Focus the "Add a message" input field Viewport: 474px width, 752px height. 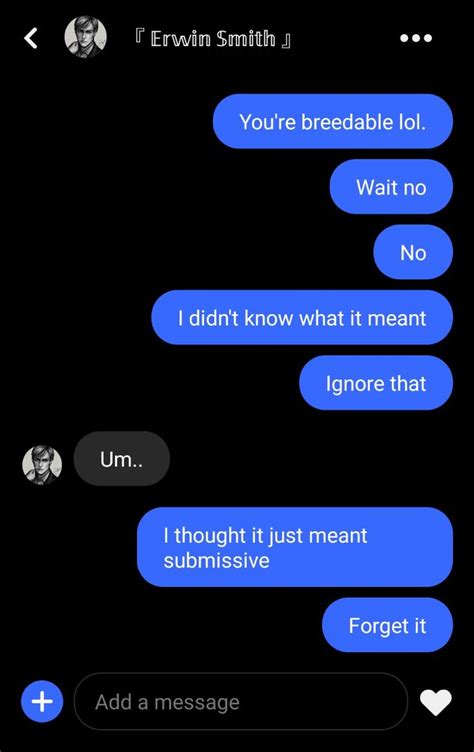pyautogui.click(x=241, y=702)
